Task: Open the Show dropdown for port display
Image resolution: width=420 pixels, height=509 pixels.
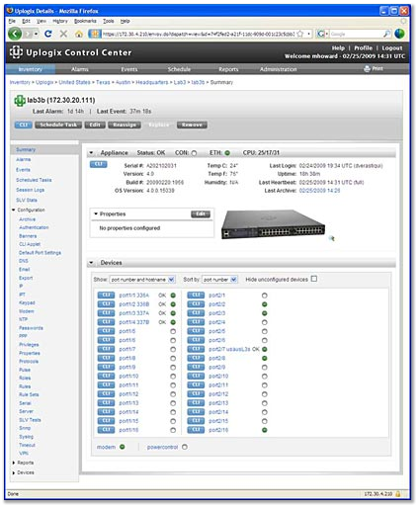Action: 142,280
